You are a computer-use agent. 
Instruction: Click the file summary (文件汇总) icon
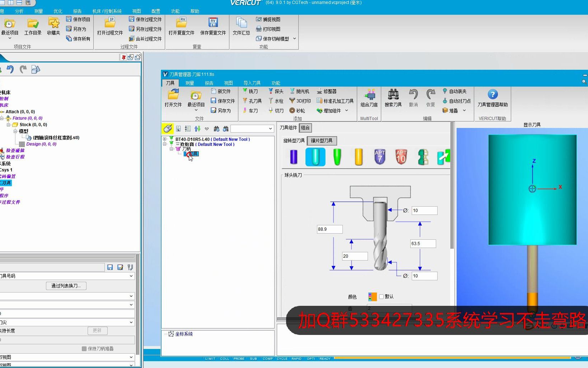coord(241,27)
